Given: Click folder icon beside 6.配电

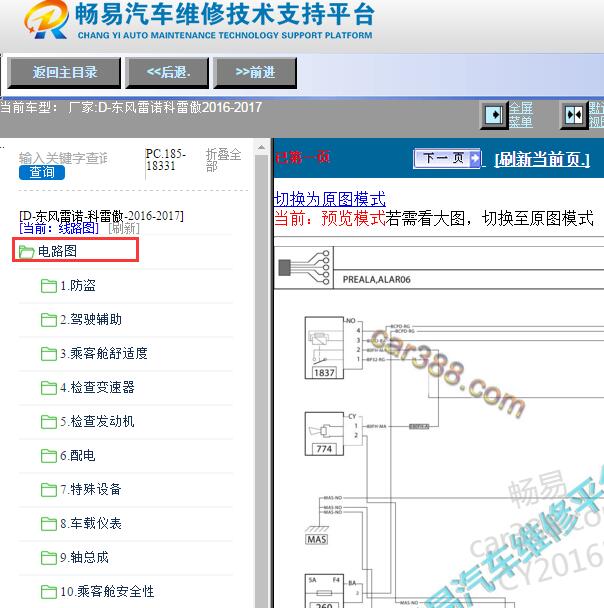Looking at the screenshot, I should click(49, 456).
